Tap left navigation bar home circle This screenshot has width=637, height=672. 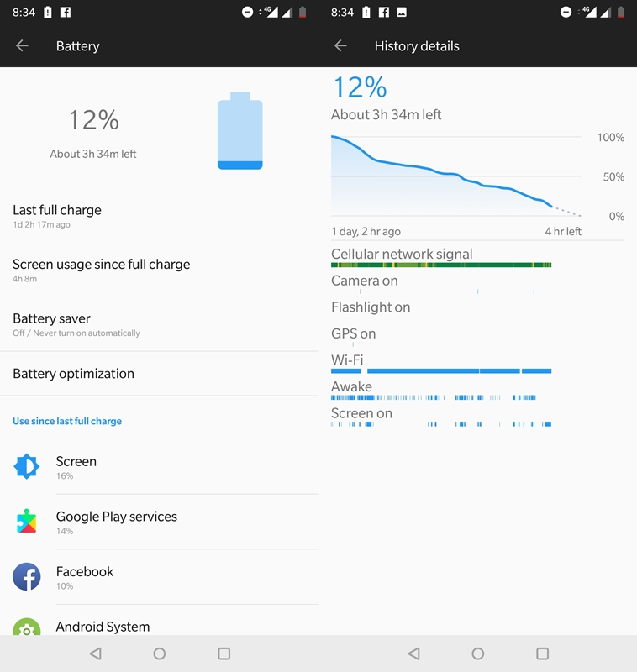click(x=160, y=654)
